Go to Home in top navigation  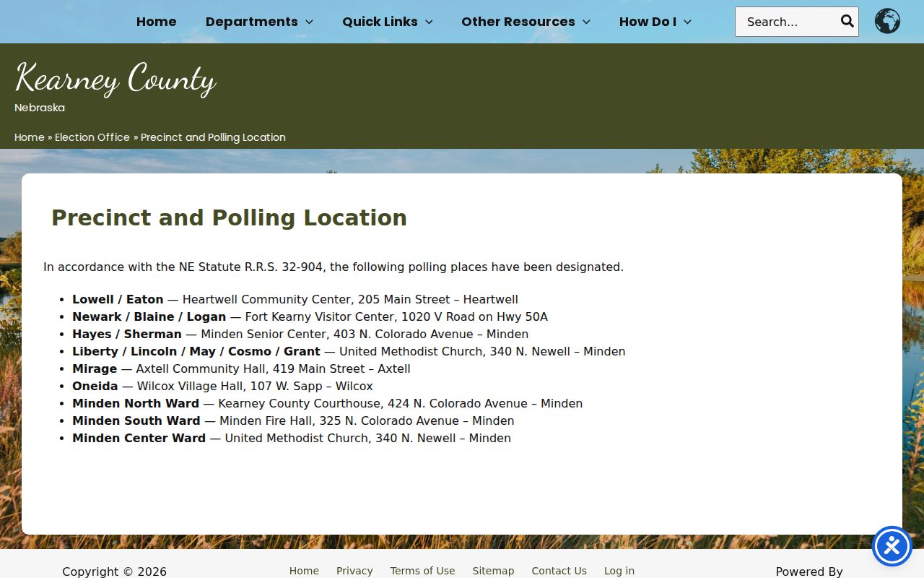click(x=157, y=22)
